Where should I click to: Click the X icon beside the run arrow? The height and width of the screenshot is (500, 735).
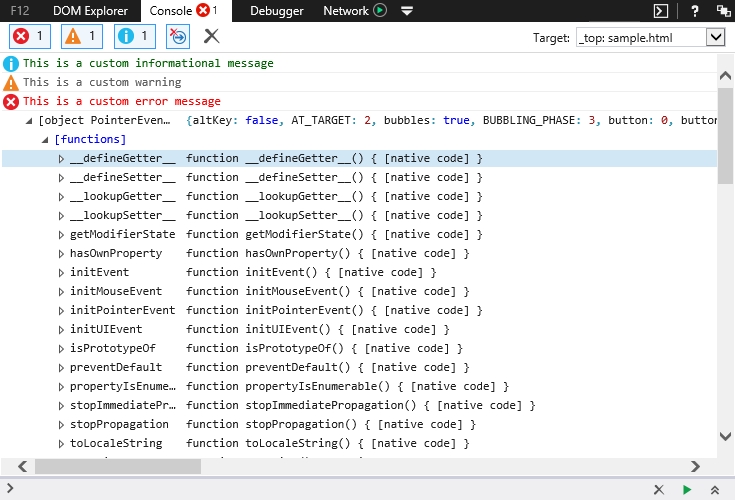[658, 489]
